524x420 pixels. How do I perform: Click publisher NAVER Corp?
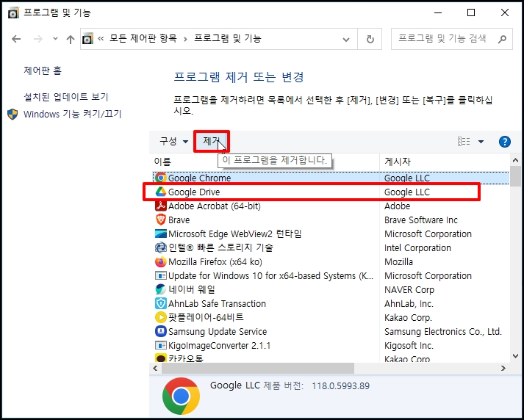[x=409, y=290]
